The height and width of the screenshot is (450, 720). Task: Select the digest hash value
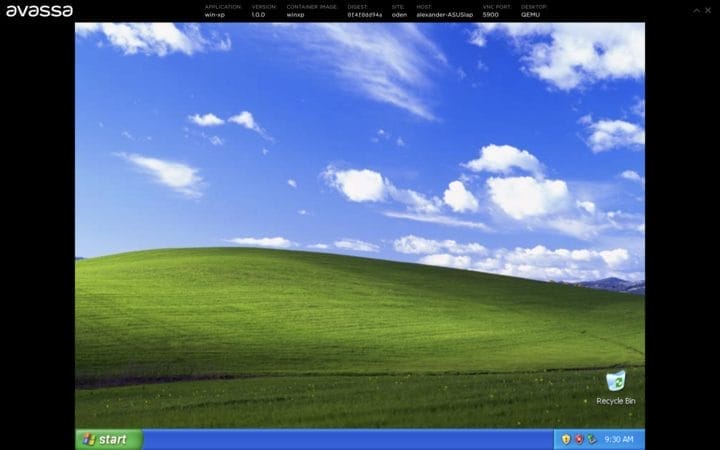tap(364, 15)
